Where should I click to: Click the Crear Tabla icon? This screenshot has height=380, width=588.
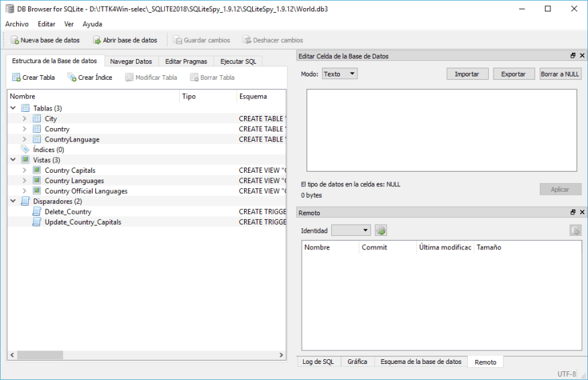pyautogui.click(x=17, y=78)
